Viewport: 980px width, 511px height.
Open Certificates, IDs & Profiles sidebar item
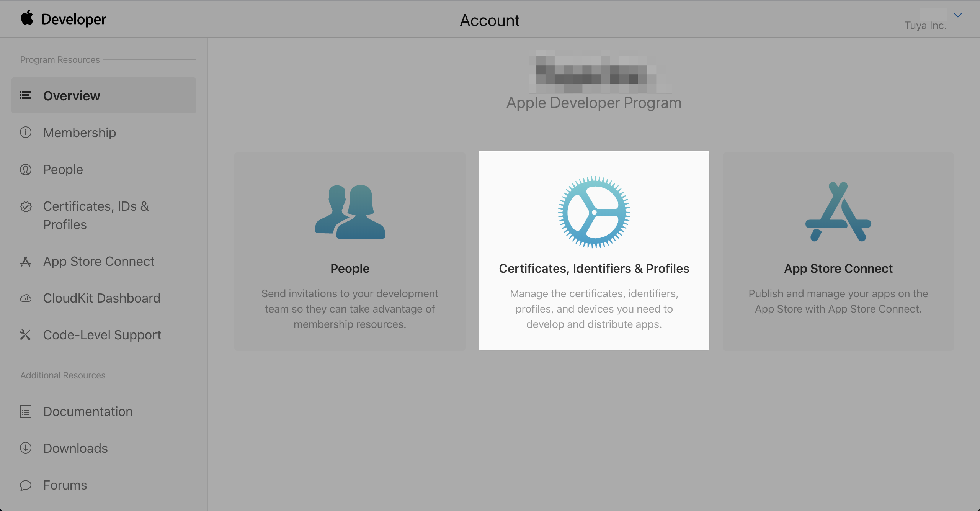coord(96,215)
